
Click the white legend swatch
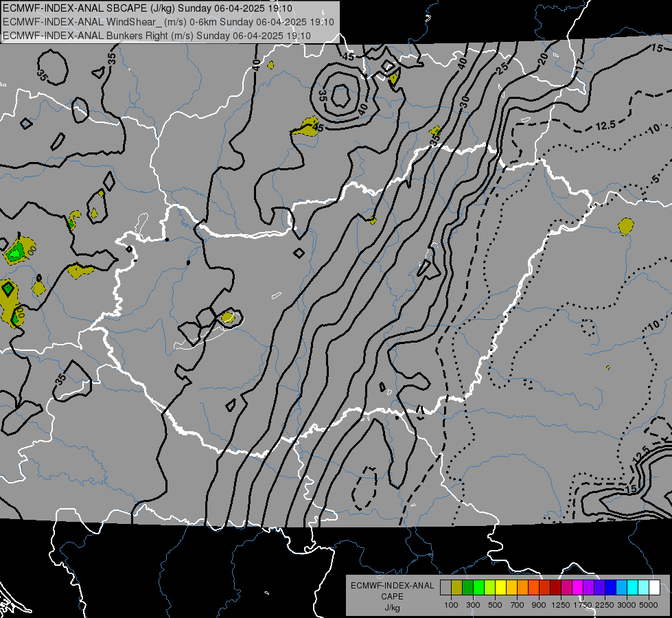pyautogui.click(x=654, y=587)
